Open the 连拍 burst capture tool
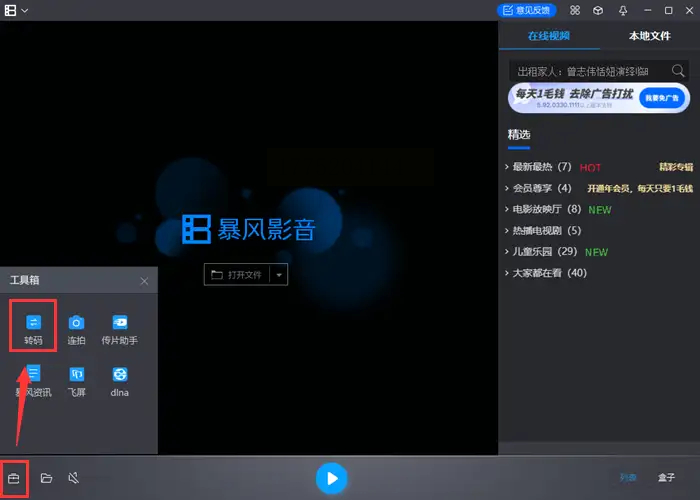Image resolution: width=700 pixels, height=500 pixels. click(x=76, y=329)
